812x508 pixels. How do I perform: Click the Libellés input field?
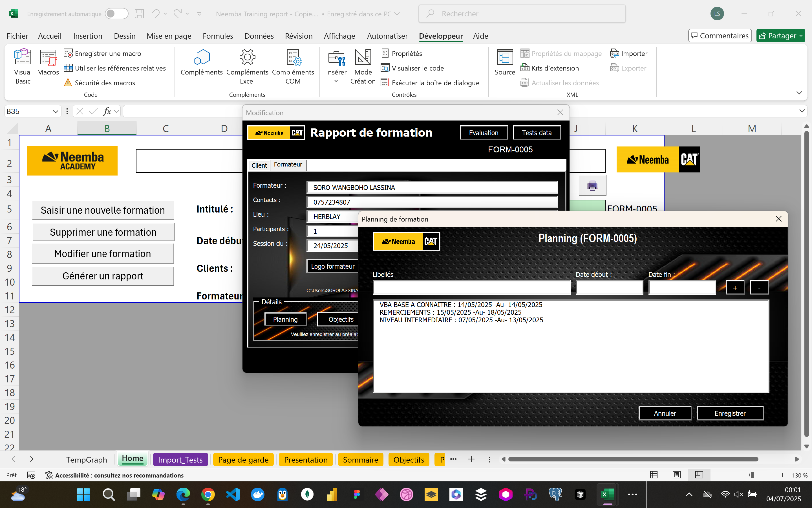471,288
